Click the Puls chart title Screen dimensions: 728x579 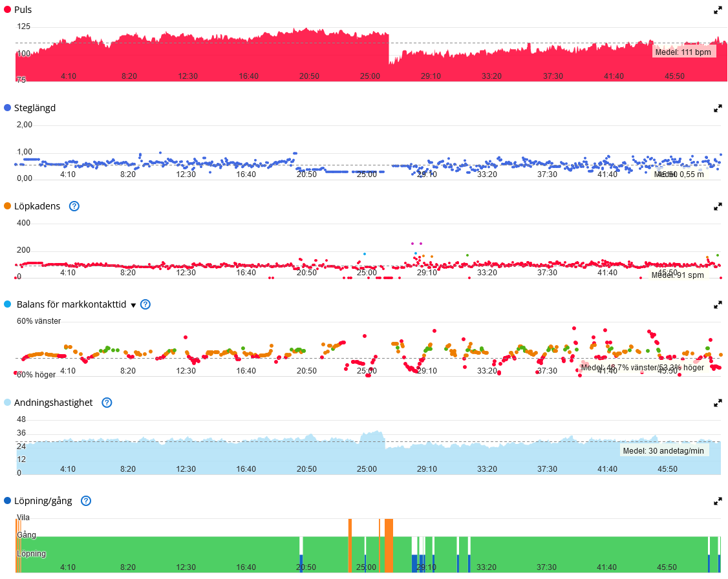[23, 10]
